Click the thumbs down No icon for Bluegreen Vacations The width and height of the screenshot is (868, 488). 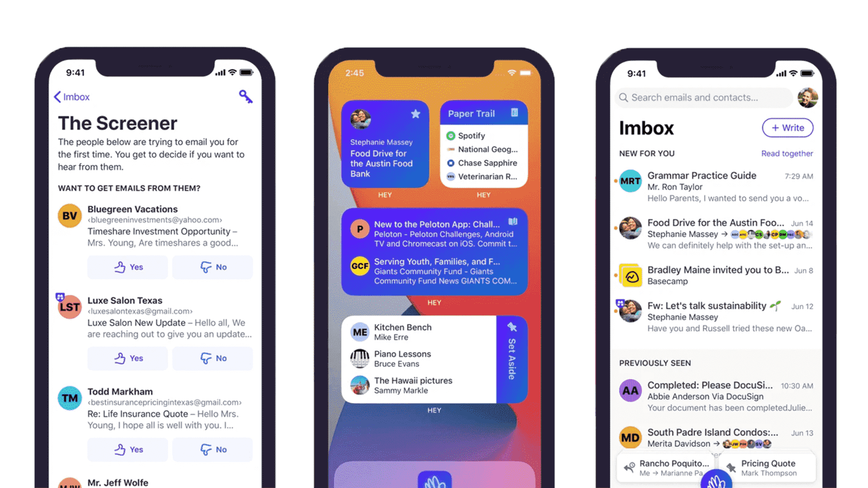213,267
